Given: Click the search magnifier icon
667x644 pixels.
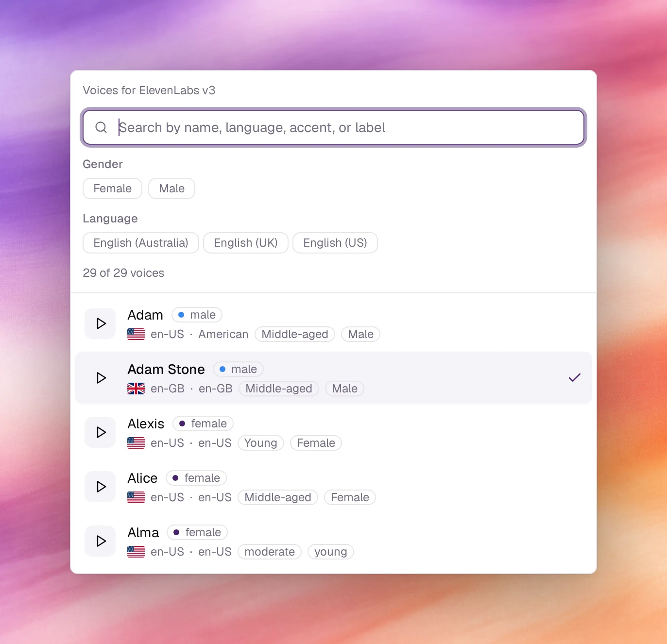Looking at the screenshot, I should (101, 127).
